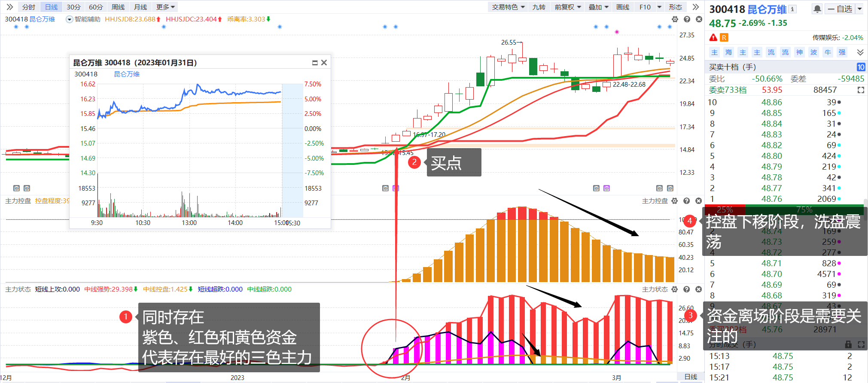
Task: Close the 昆仑万维 2023年01月31日 popup
Action: point(324,63)
